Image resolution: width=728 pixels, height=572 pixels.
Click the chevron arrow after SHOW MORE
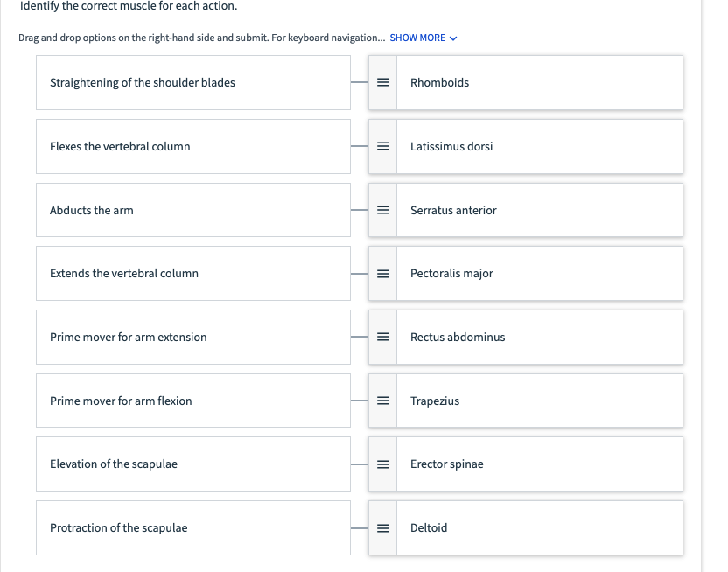click(x=453, y=38)
